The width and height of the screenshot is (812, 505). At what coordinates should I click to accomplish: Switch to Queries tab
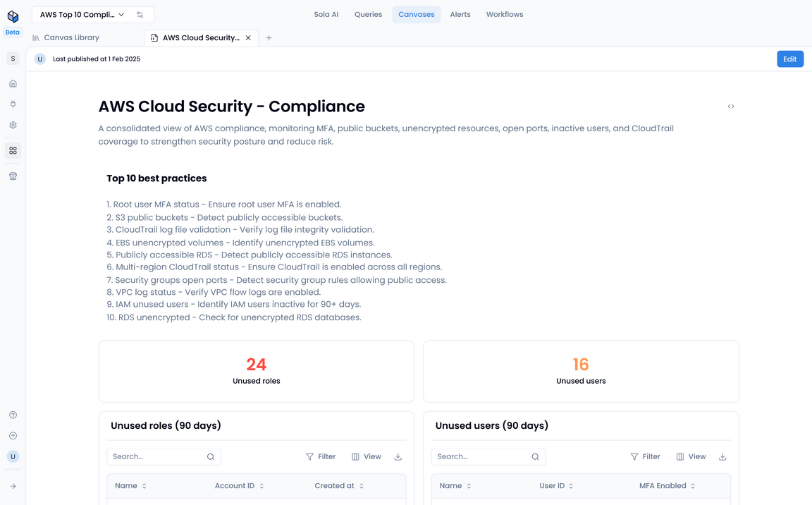tap(368, 15)
